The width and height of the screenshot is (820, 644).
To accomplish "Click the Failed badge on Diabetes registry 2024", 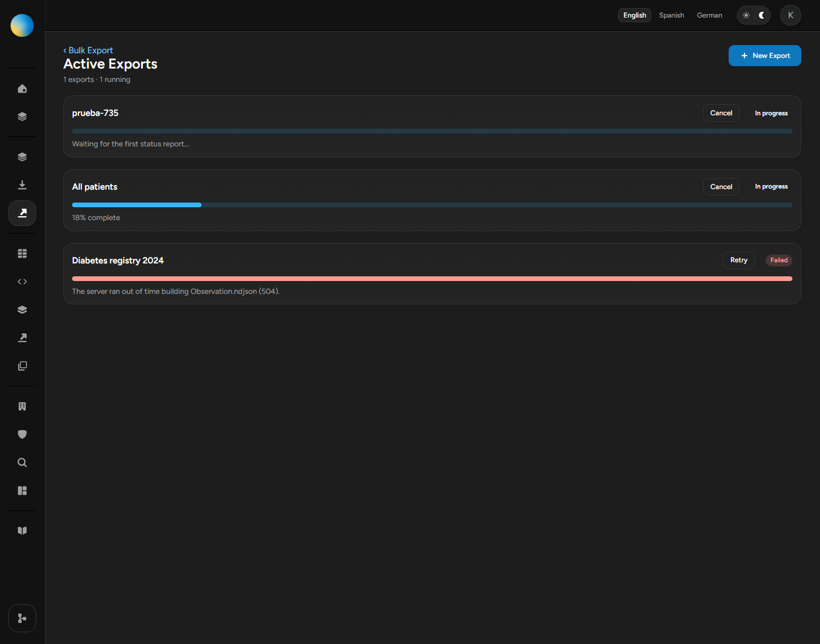I will (x=779, y=261).
